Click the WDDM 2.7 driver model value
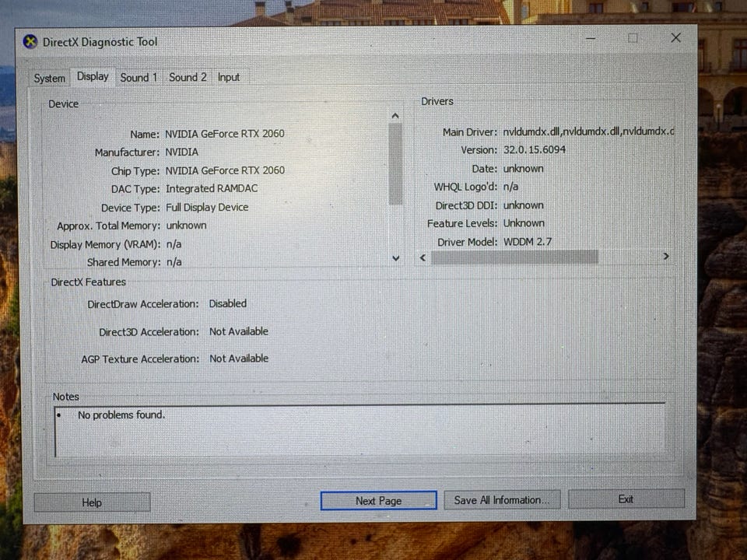This screenshot has height=560, width=747. 528,241
